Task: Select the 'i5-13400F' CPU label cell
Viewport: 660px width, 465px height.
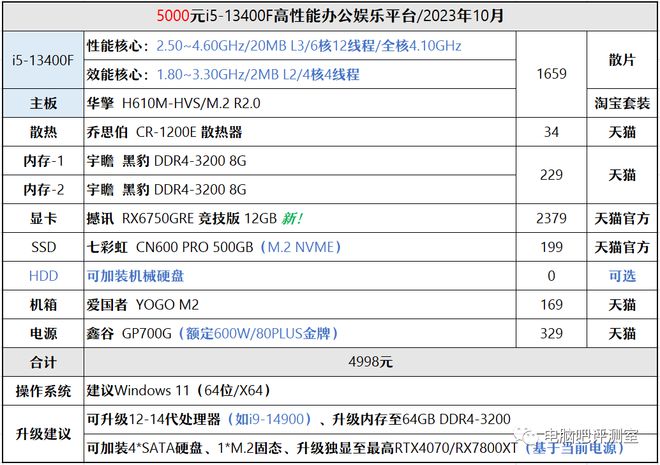Action: point(43,60)
